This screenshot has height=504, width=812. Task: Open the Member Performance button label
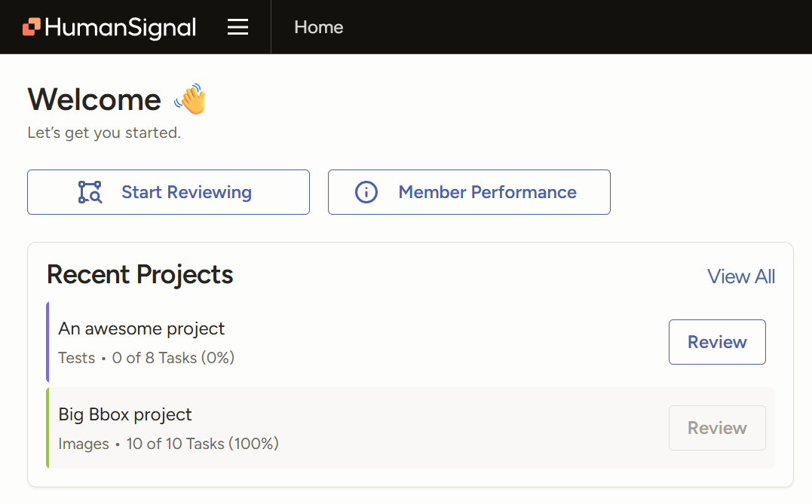pyautogui.click(x=487, y=192)
